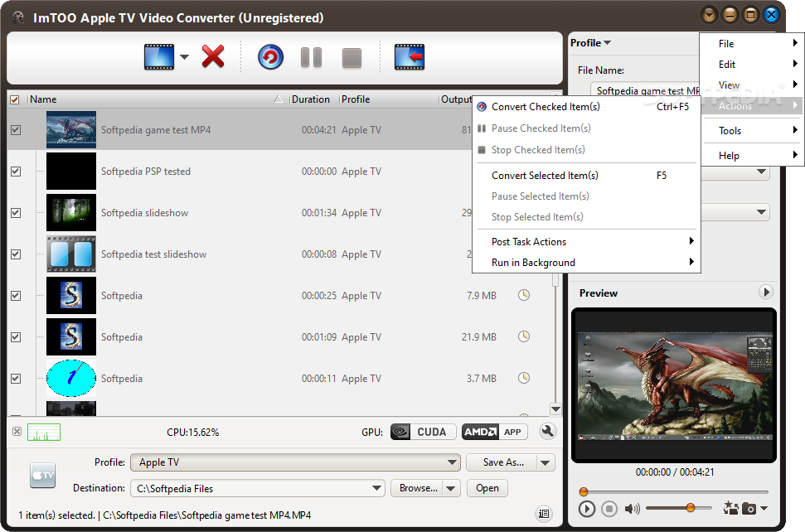Viewport: 805px width, 532px height.
Task: Open the Save As dropdown arrow
Action: (x=546, y=462)
